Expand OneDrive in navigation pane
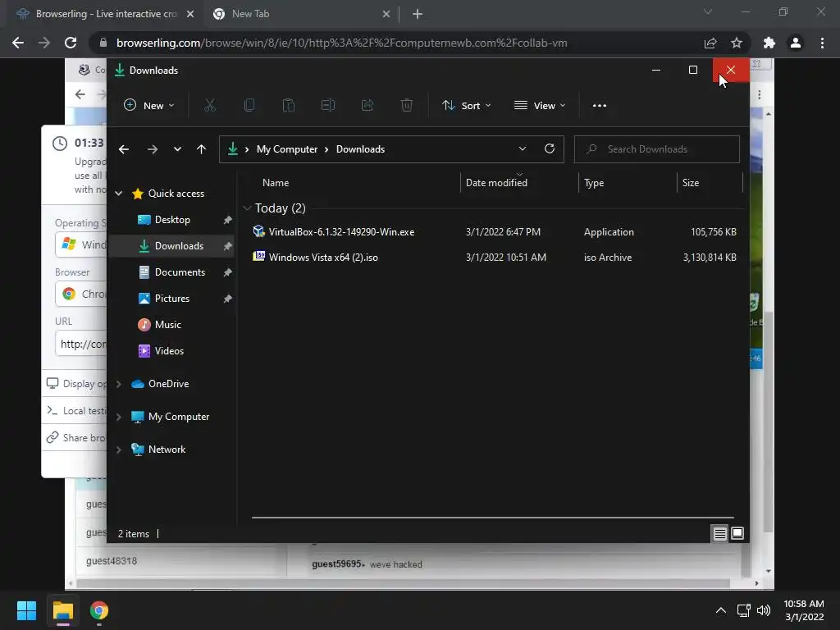Screen dimensions: 840x630 (x=119, y=384)
